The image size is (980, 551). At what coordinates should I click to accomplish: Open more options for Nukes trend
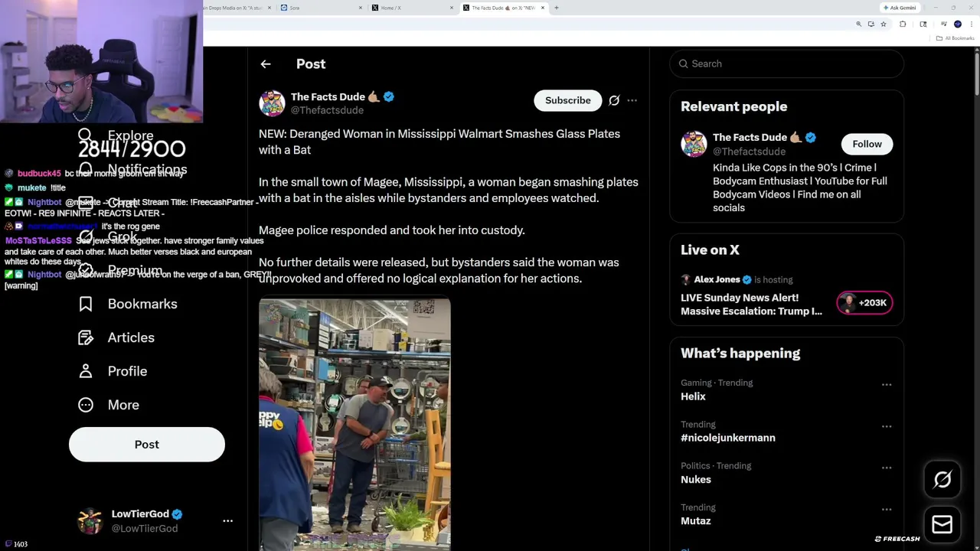click(887, 467)
